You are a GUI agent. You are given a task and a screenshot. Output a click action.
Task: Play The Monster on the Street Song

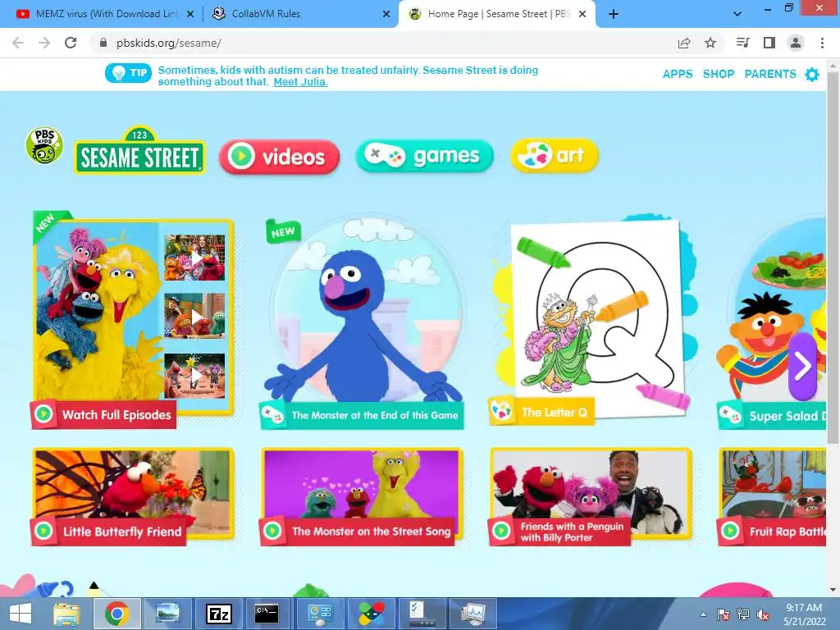pos(362,496)
